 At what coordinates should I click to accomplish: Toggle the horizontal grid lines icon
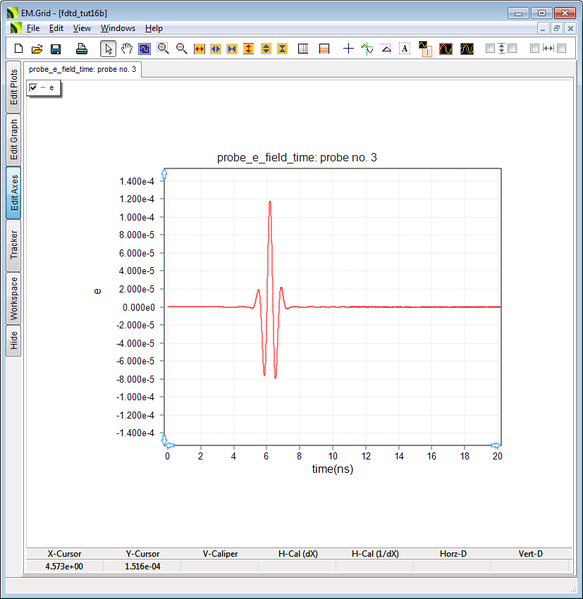324,49
